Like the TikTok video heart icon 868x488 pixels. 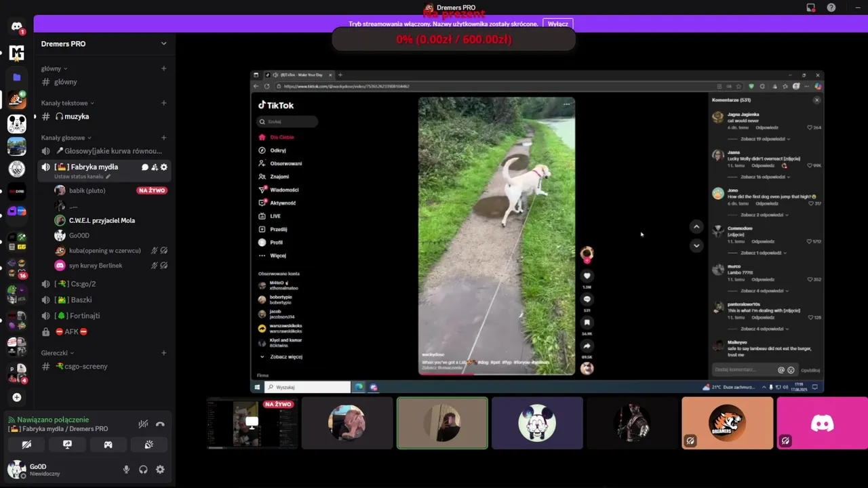click(x=587, y=275)
